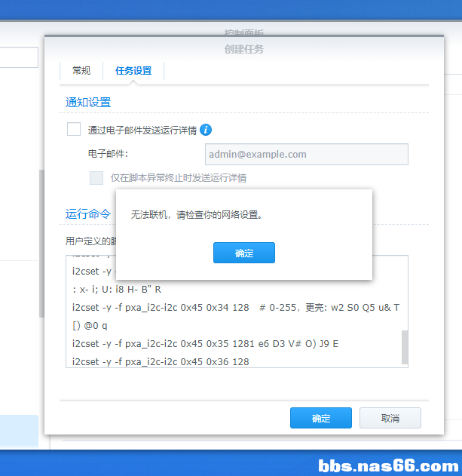Viewport: 462px width, 476px height.
Task: Confirm the network error alert with 确定
Action: (243, 253)
